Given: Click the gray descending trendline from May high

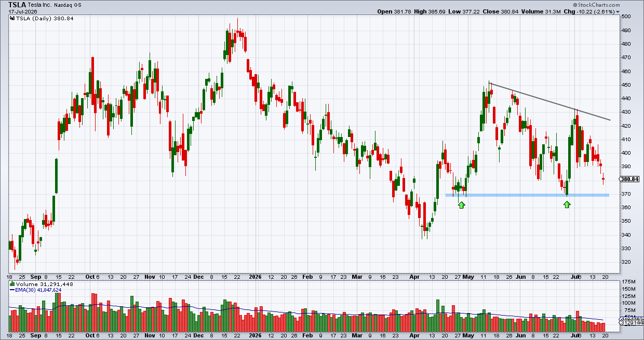Looking at the screenshot, I should (x=549, y=101).
